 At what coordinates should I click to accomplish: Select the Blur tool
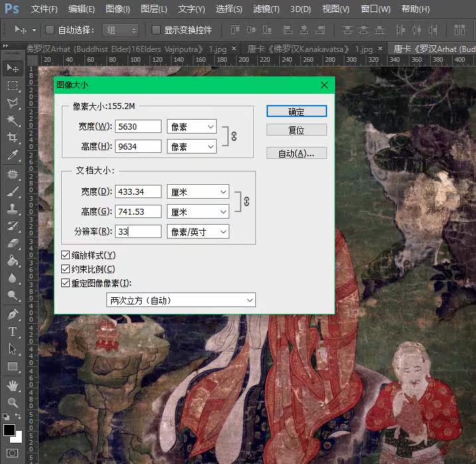point(13,278)
